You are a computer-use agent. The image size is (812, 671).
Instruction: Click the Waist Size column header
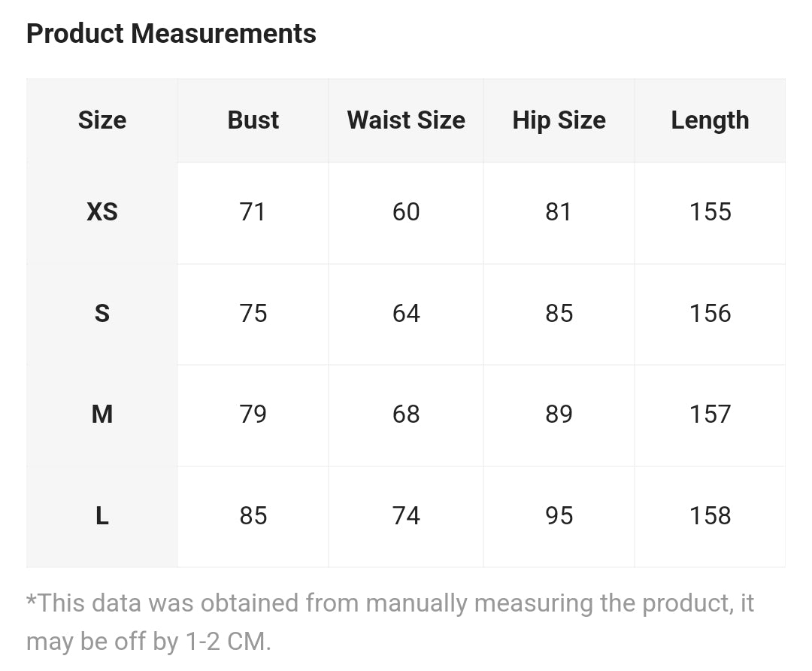(406, 120)
